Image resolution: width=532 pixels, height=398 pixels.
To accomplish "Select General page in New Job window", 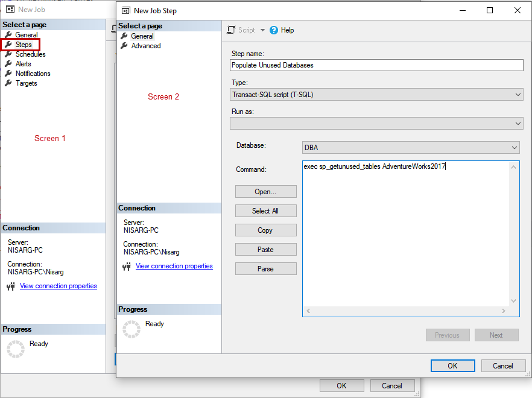I will [26, 35].
